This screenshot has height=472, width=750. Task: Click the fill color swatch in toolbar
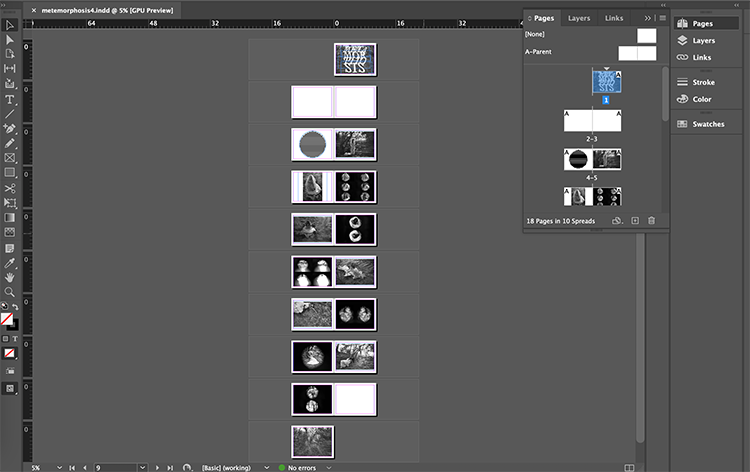coord(9,317)
